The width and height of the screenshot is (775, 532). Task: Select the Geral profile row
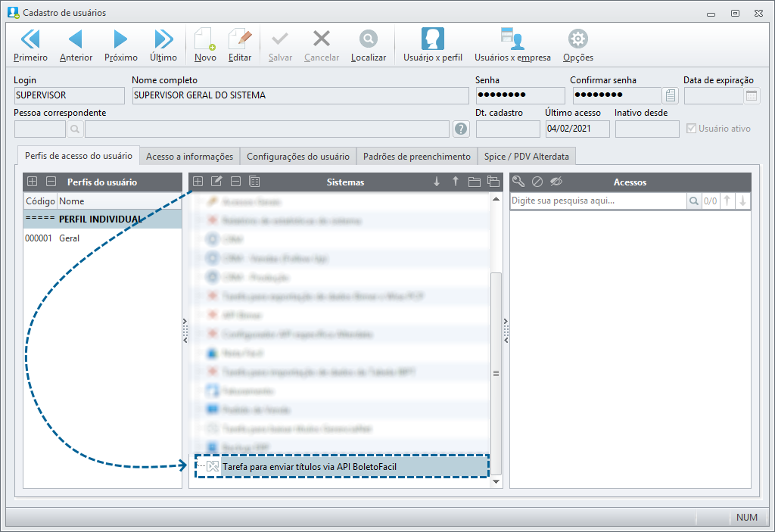69,238
